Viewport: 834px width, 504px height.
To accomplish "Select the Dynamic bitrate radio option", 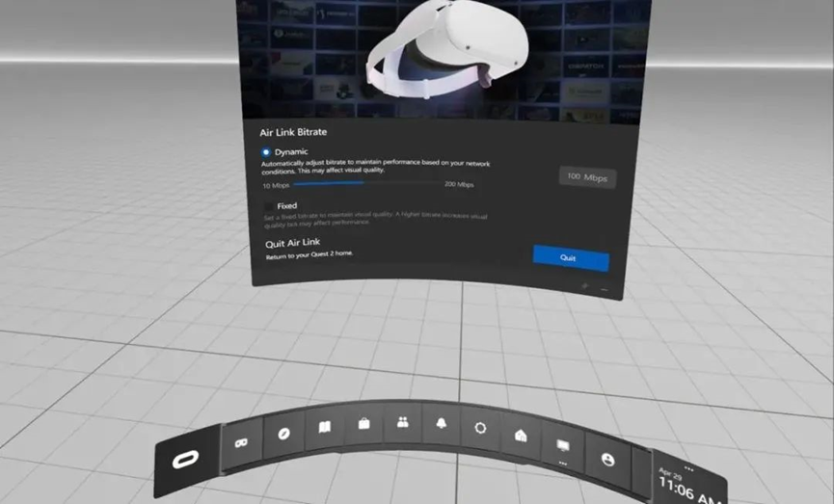I will click(266, 152).
